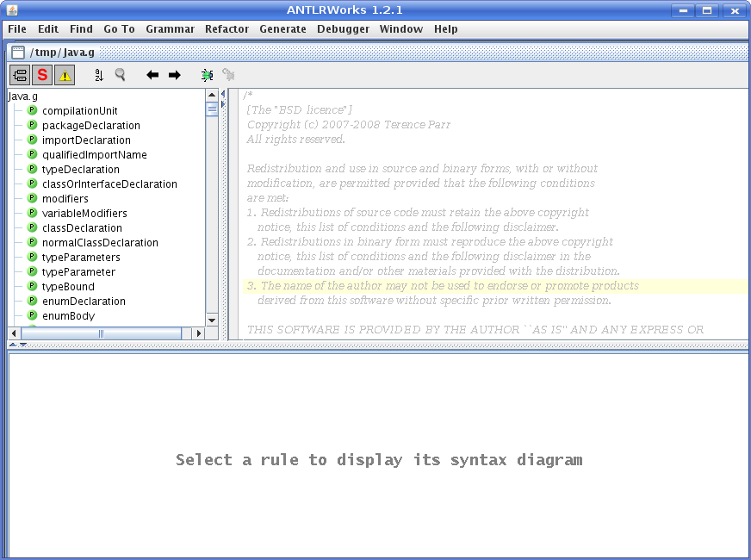Toggle the syntax diagram view button
Image resolution: width=751 pixels, height=560 pixels.
20,75
